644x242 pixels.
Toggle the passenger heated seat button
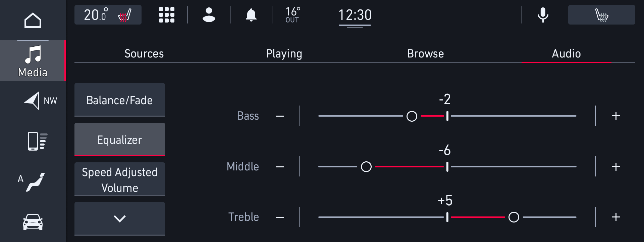601,15
